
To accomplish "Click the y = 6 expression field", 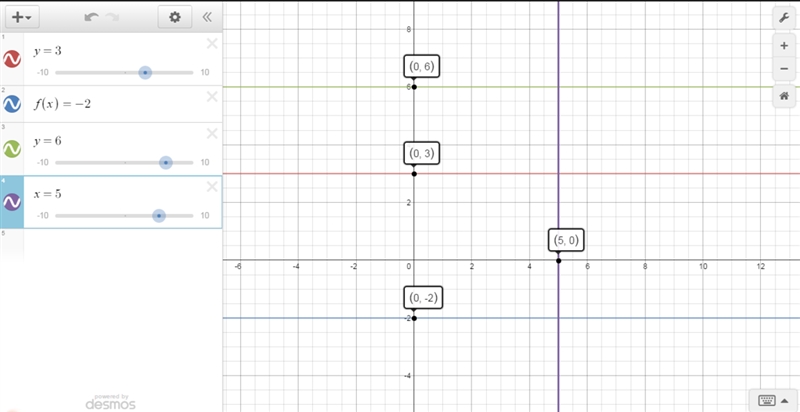I will (48, 141).
